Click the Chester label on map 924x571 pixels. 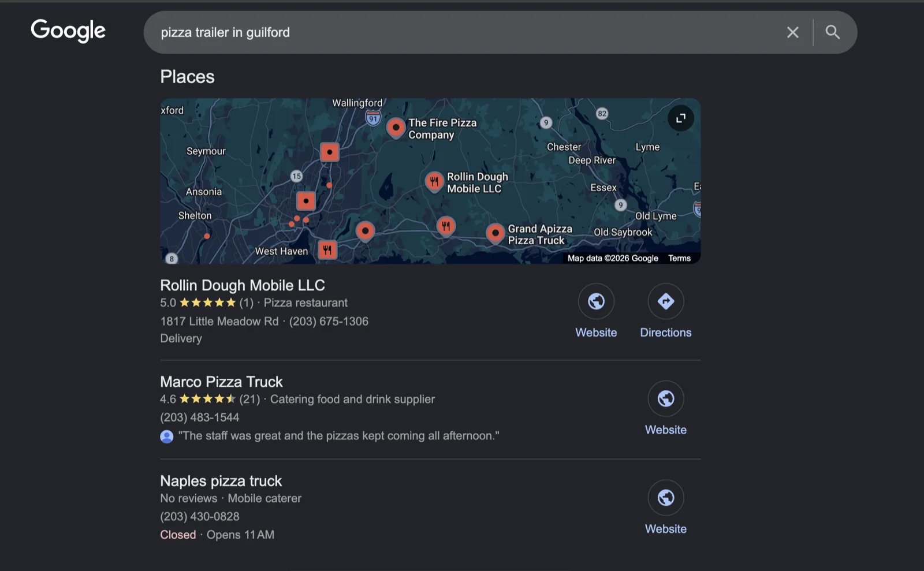(x=564, y=147)
